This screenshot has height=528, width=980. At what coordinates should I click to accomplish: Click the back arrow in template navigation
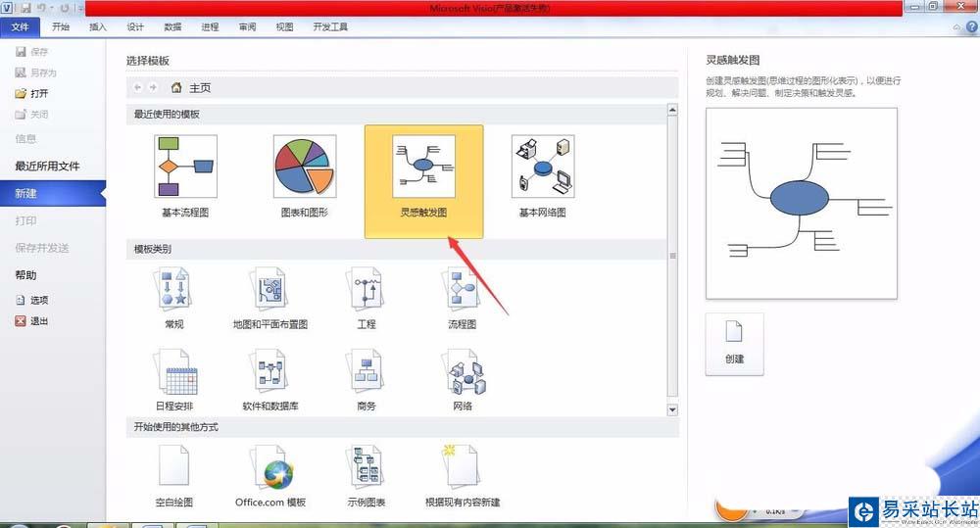pos(137,87)
